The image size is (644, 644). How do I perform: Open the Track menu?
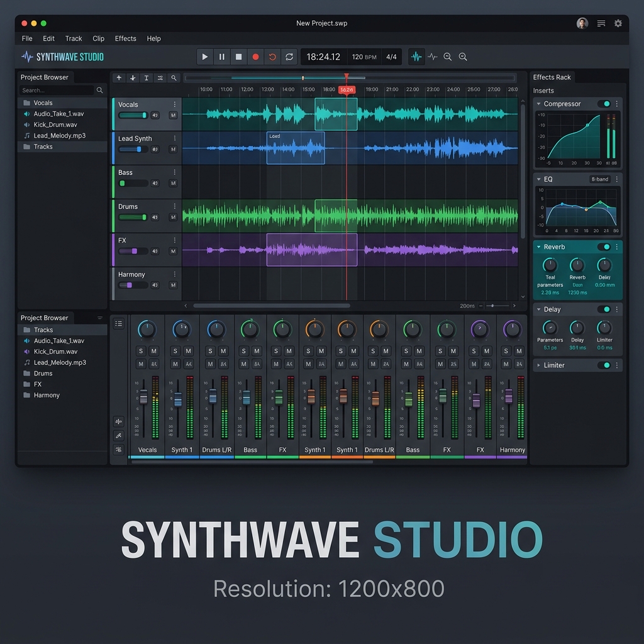(x=74, y=38)
